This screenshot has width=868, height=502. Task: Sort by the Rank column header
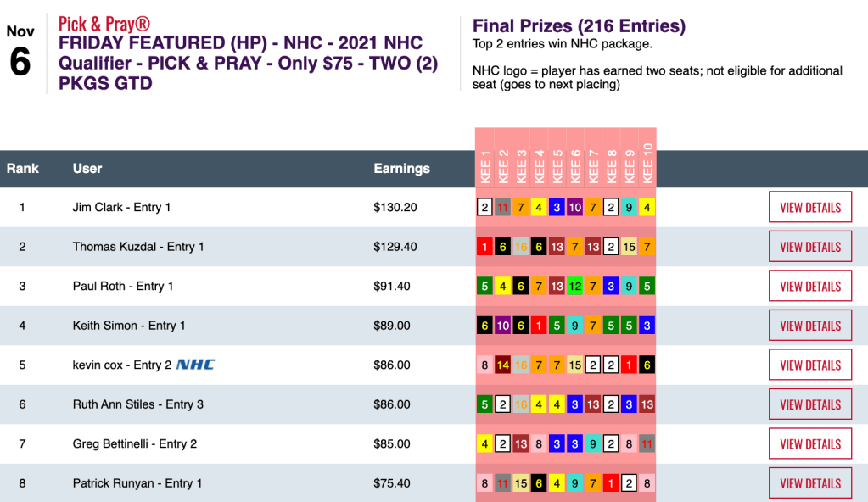[23, 169]
